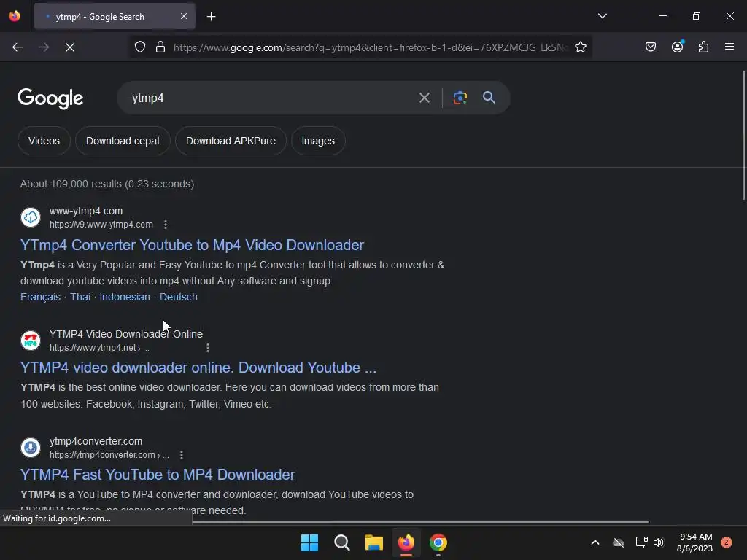This screenshot has height=560, width=747.
Task: Open Google Chrome from the taskbar
Action: pos(438,542)
